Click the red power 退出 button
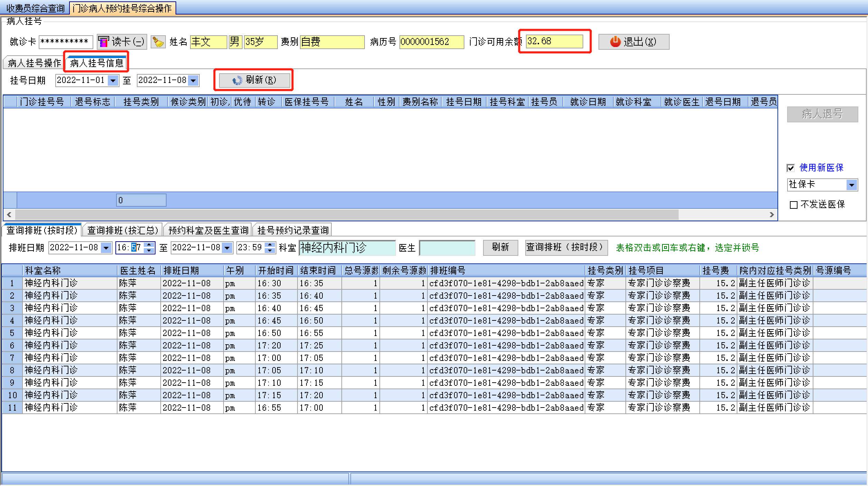Image resolution: width=868 pixels, height=486 pixels. (x=633, y=42)
